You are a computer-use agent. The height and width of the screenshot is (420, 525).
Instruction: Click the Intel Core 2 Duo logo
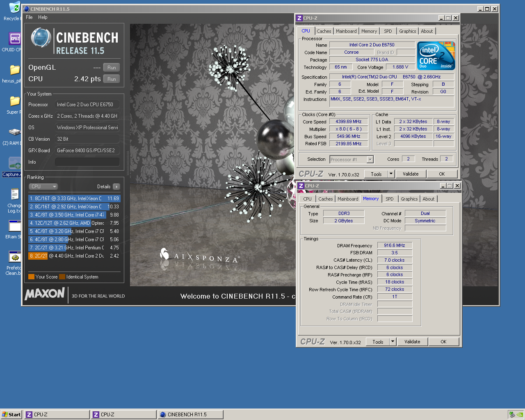436,56
